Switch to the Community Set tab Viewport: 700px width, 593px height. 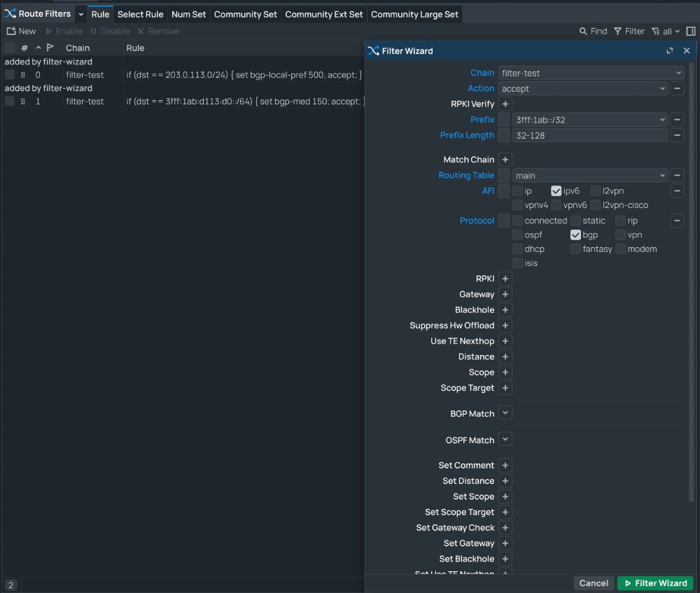[x=246, y=14]
